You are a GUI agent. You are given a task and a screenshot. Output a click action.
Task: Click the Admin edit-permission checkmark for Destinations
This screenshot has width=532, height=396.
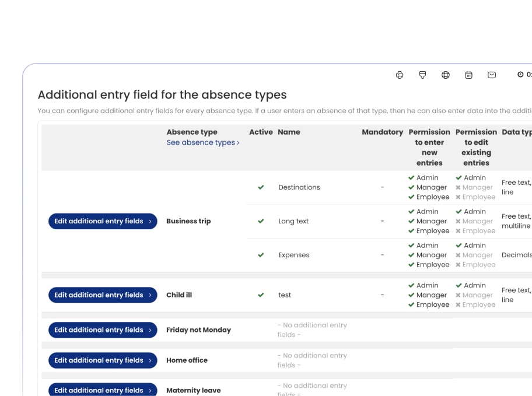(x=459, y=178)
